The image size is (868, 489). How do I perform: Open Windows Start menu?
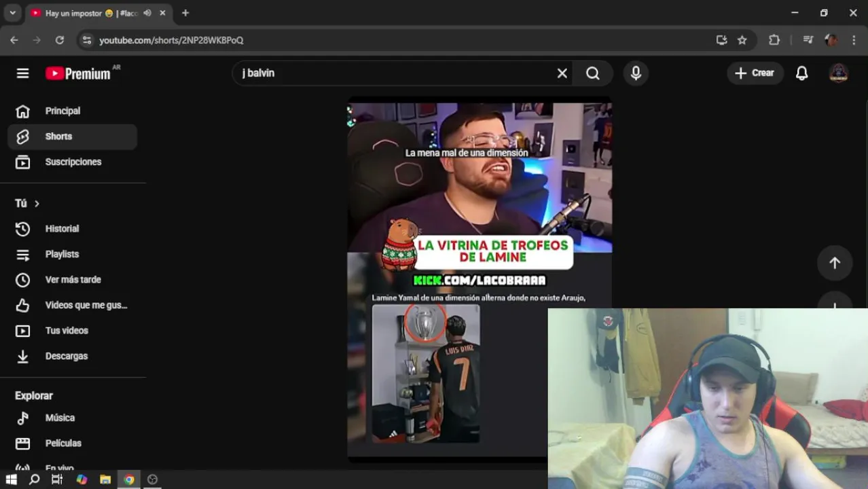(11, 479)
